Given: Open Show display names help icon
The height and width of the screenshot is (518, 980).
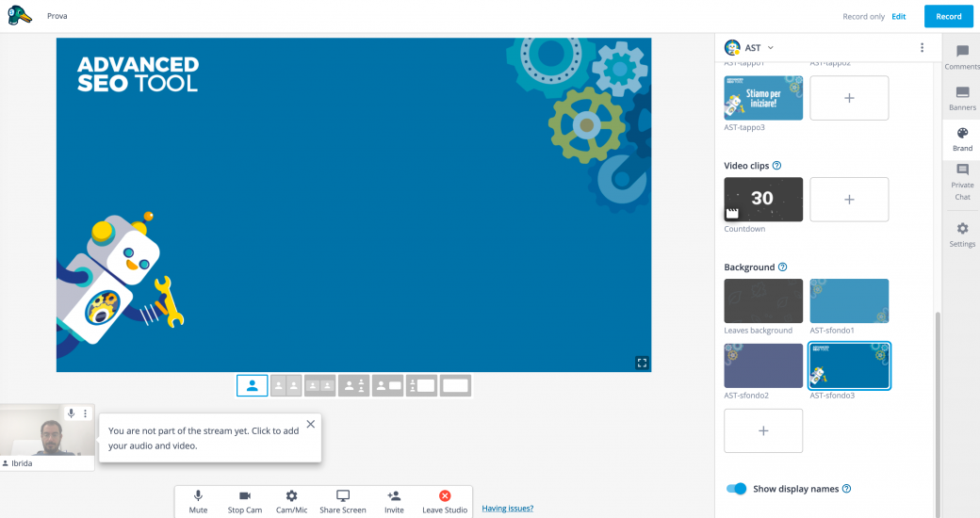Looking at the screenshot, I should (847, 489).
